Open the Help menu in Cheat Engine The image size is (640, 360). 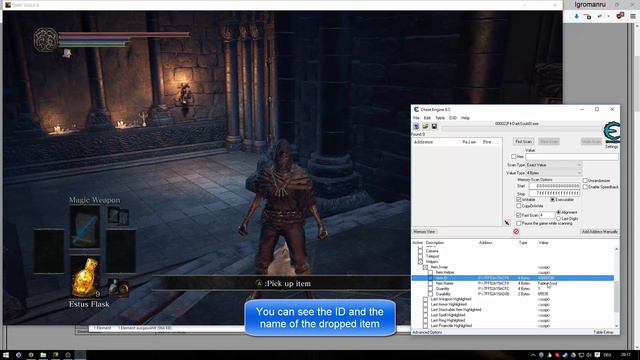465,118
